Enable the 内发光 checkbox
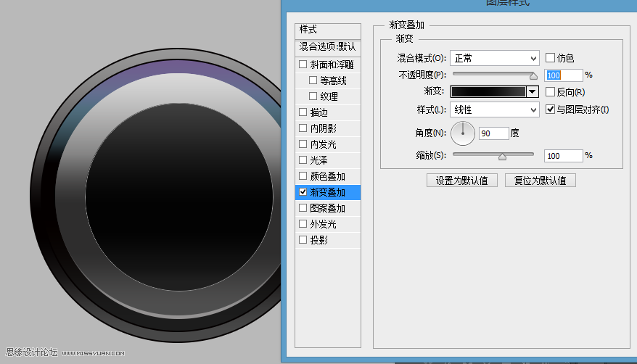Screen dimensions: 637x364 [x=303, y=144]
